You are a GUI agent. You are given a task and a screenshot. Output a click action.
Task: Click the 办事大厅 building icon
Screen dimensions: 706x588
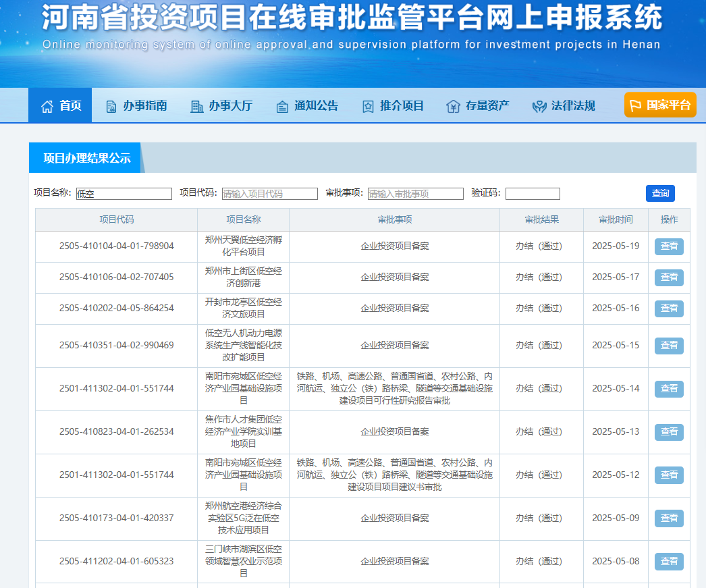coord(197,106)
